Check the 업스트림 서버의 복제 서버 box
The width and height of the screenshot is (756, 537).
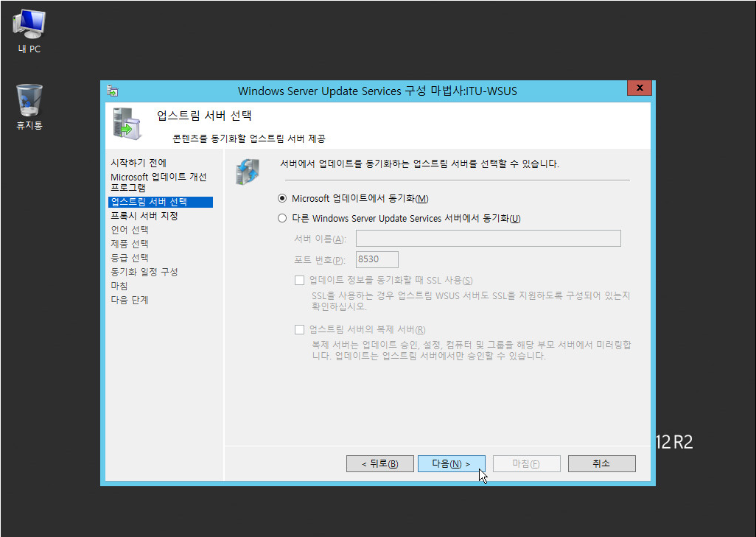tap(300, 329)
